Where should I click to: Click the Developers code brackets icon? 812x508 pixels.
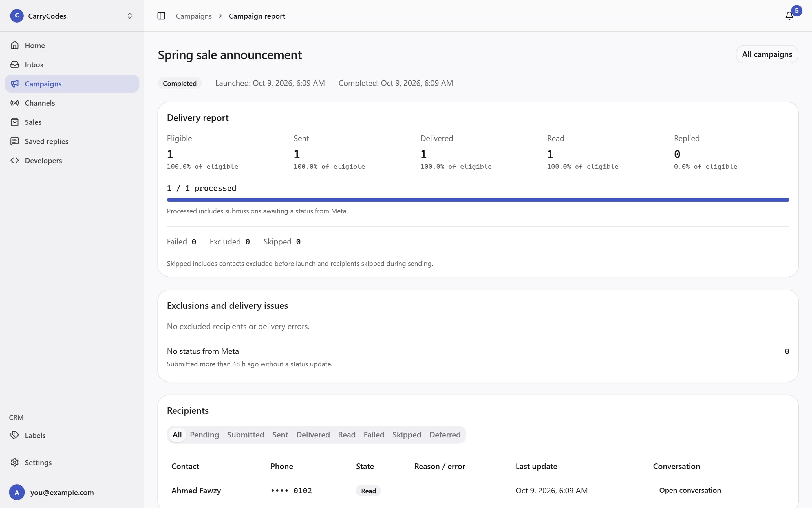(14, 160)
